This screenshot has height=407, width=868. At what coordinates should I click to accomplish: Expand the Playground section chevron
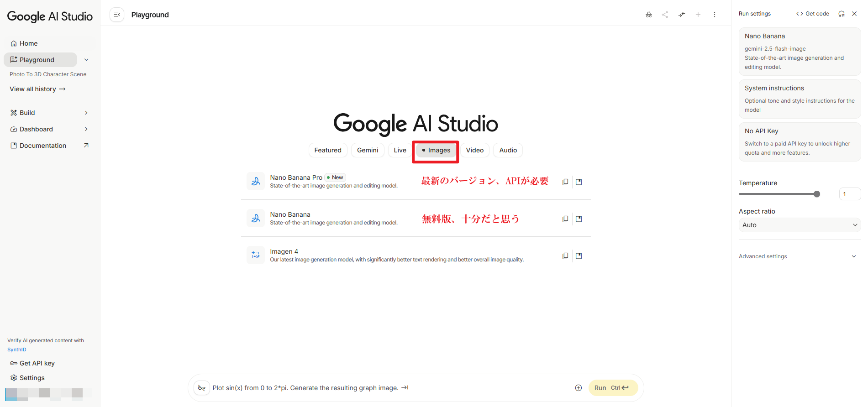(86, 60)
